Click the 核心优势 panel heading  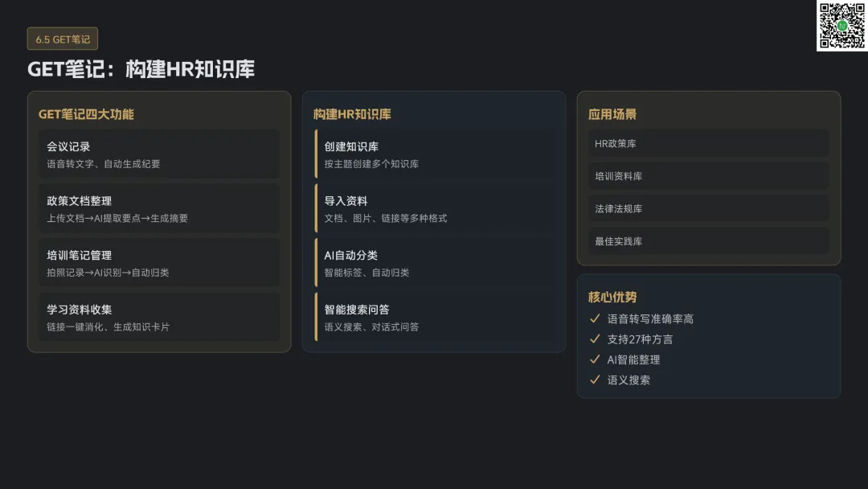pos(612,297)
